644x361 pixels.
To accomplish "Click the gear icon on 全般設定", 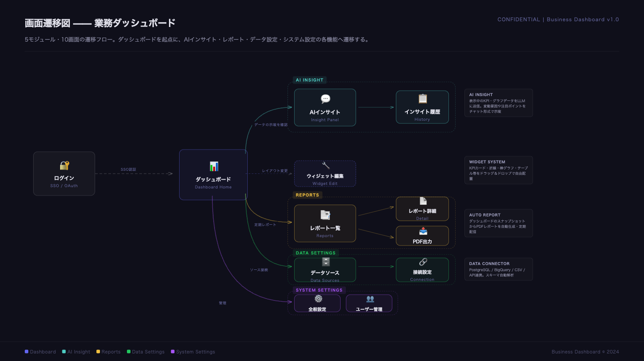I will click(x=318, y=299).
